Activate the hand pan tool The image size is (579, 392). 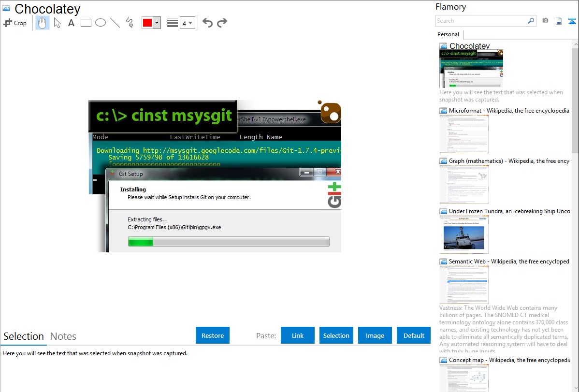(x=43, y=23)
